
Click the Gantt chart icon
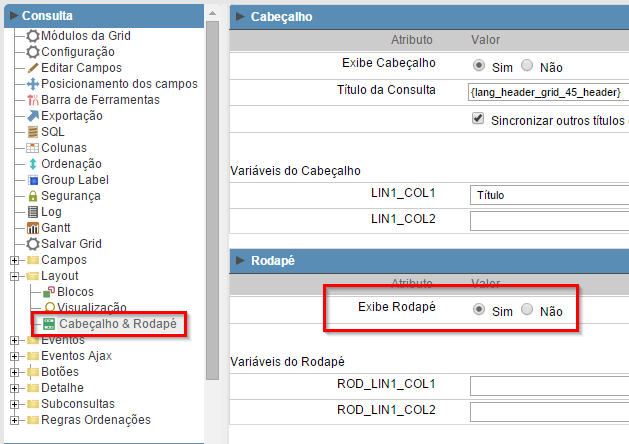click(33, 228)
